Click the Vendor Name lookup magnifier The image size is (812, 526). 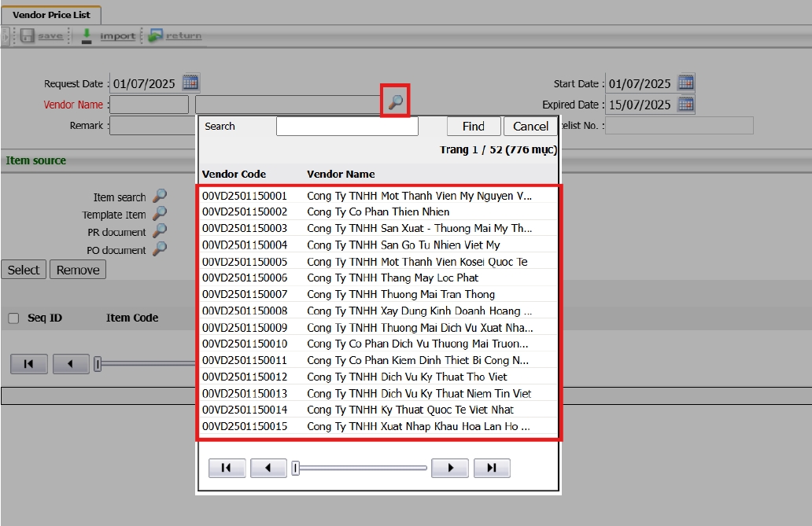click(395, 102)
